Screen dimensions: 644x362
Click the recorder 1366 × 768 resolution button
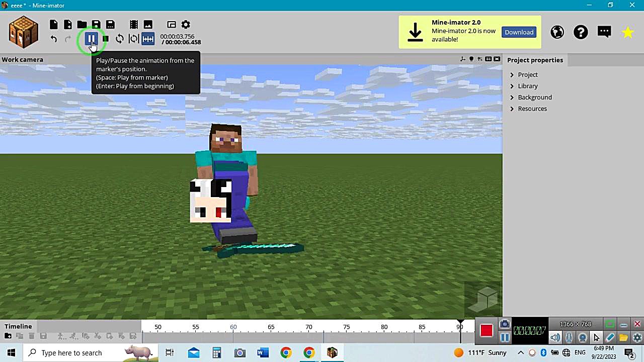click(x=576, y=324)
